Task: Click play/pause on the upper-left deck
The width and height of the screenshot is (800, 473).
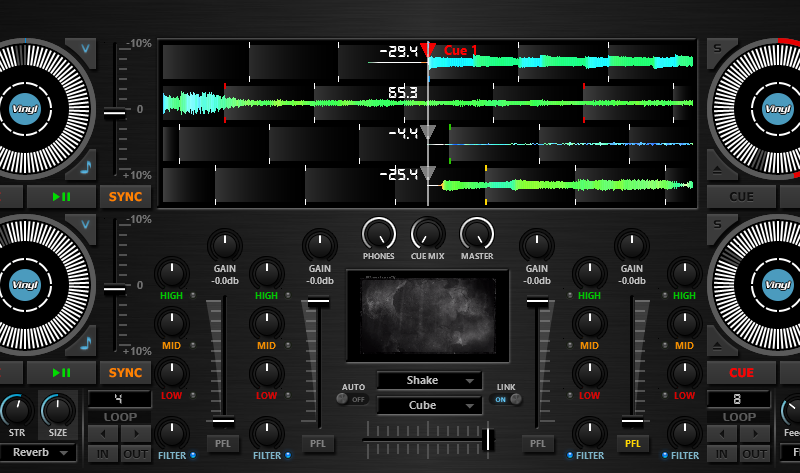Action: click(61, 196)
